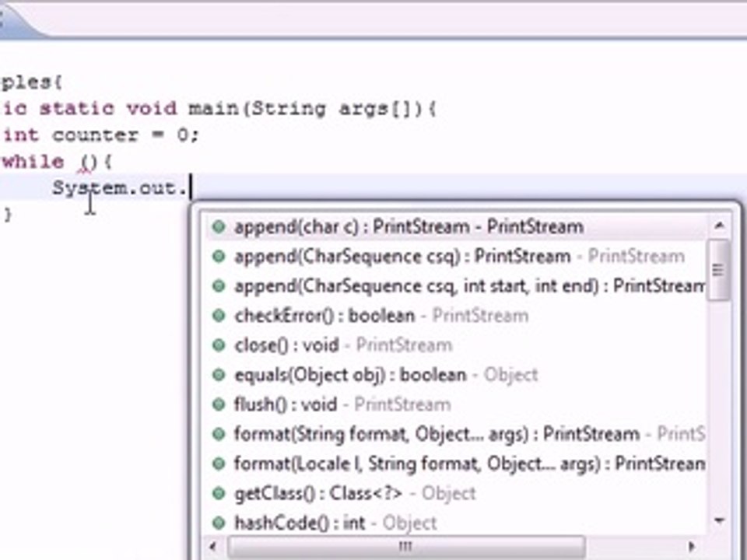Pick hashCode() : int suggestion

457,523
